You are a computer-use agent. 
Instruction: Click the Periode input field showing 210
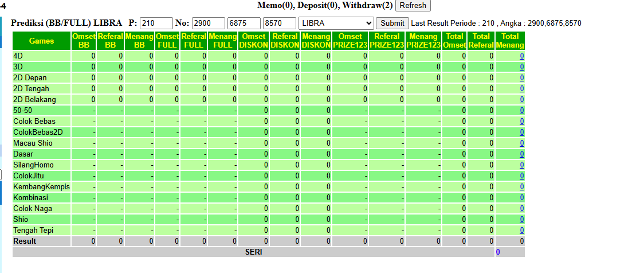coord(156,23)
